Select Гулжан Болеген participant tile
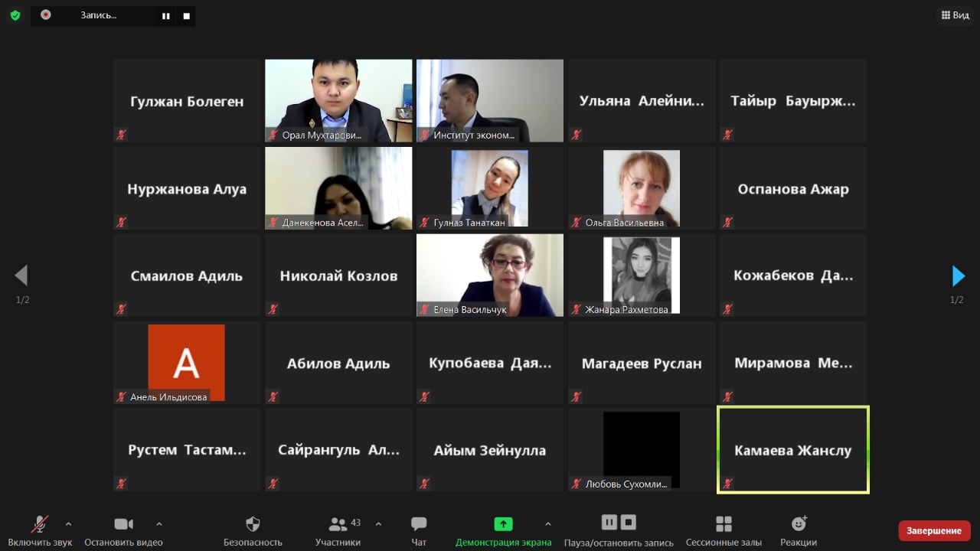This screenshot has width=980, height=551. click(187, 101)
